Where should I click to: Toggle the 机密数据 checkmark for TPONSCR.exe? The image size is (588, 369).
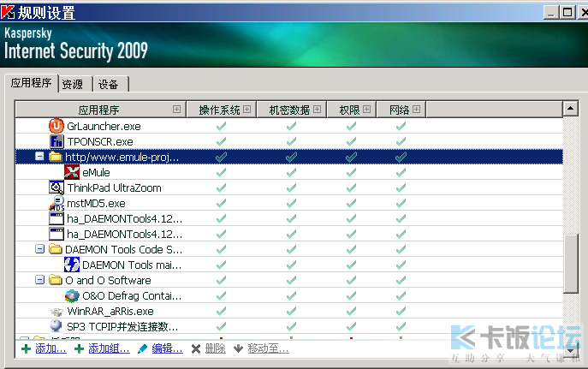(x=291, y=142)
